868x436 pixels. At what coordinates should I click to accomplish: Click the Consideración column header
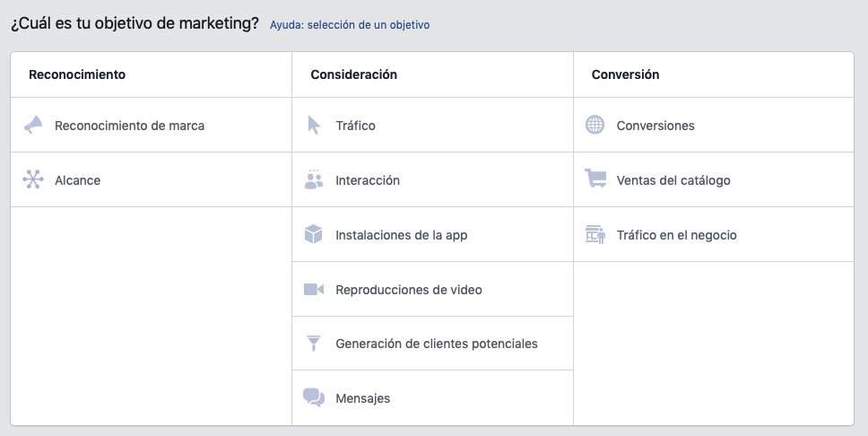(x=353, y=74)
